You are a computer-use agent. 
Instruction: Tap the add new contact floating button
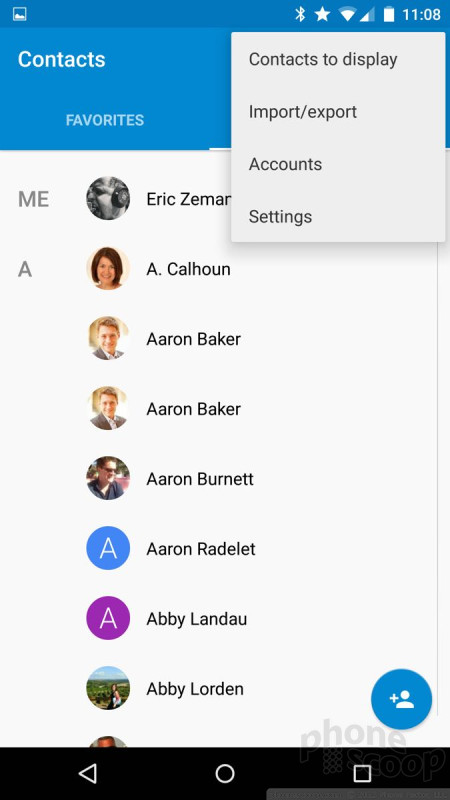point(401,699)
